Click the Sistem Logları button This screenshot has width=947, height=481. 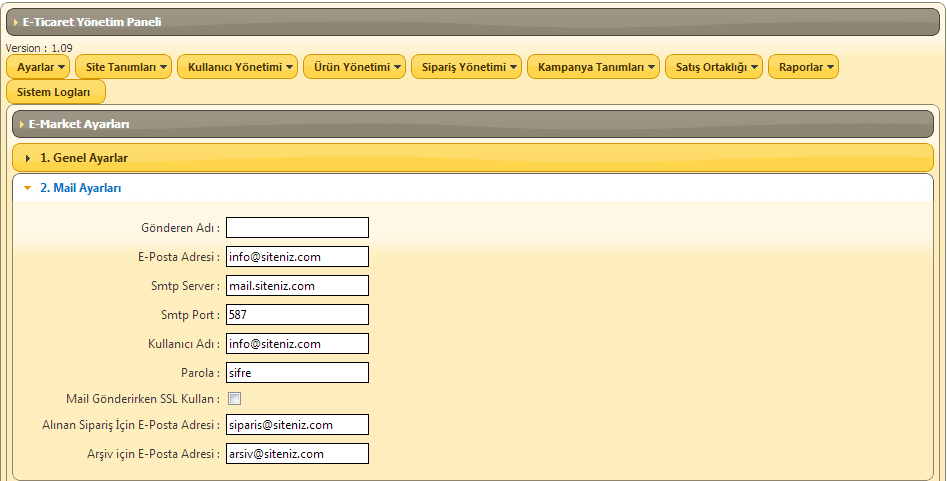(x=55, y=92)
